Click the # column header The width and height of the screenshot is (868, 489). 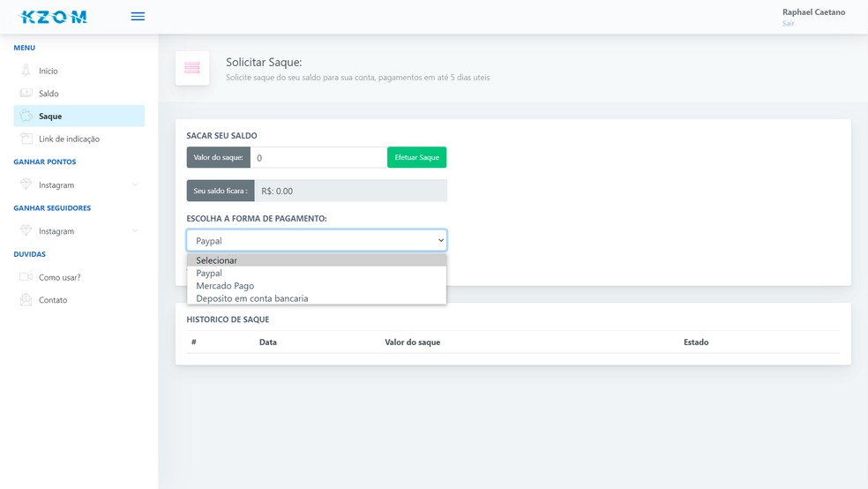click(x=194, y=342)
